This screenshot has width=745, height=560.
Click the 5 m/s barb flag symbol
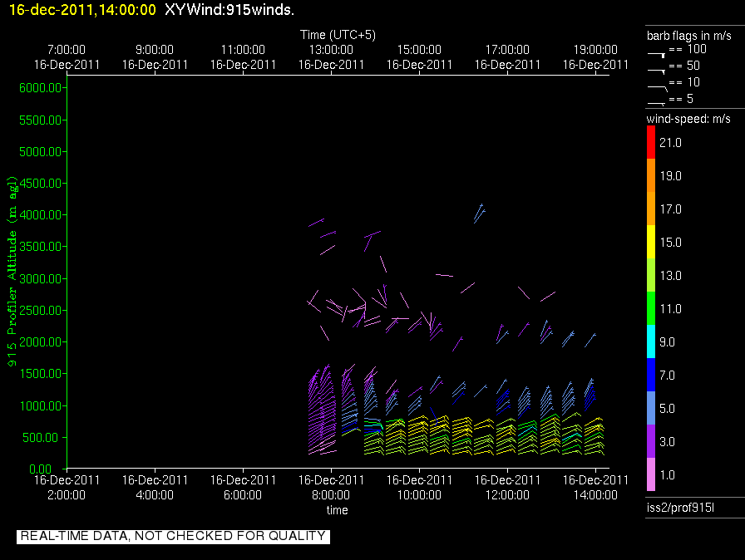[657, 103]
